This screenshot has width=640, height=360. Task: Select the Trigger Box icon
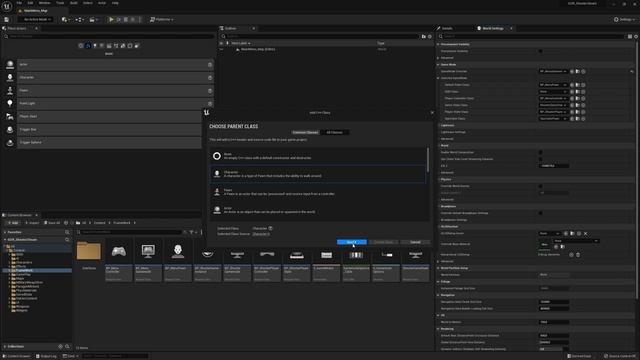pos(10,130)
